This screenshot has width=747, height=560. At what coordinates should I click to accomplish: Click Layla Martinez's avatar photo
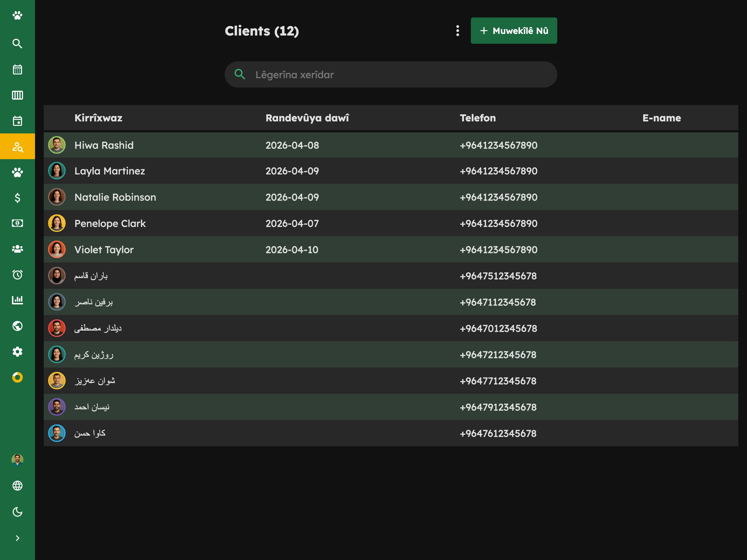(x=57, y=171)
